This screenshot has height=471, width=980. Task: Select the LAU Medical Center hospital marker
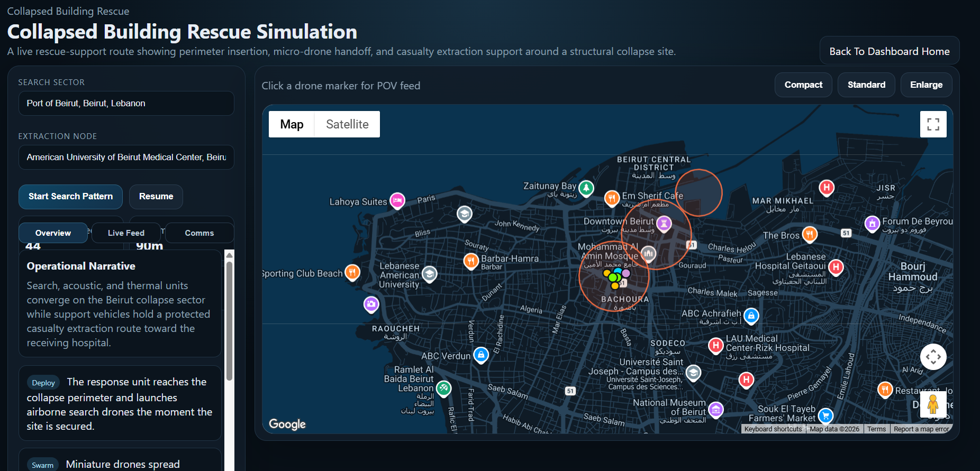click(716, 346)
